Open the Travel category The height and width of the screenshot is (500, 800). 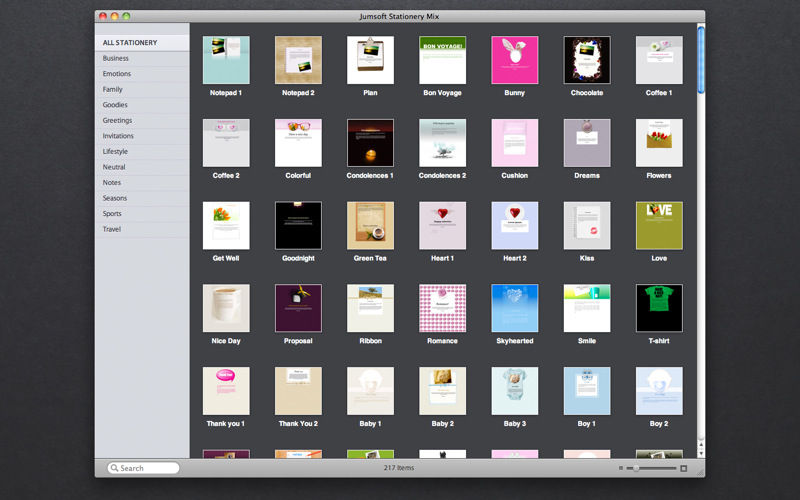pos(142,230)
